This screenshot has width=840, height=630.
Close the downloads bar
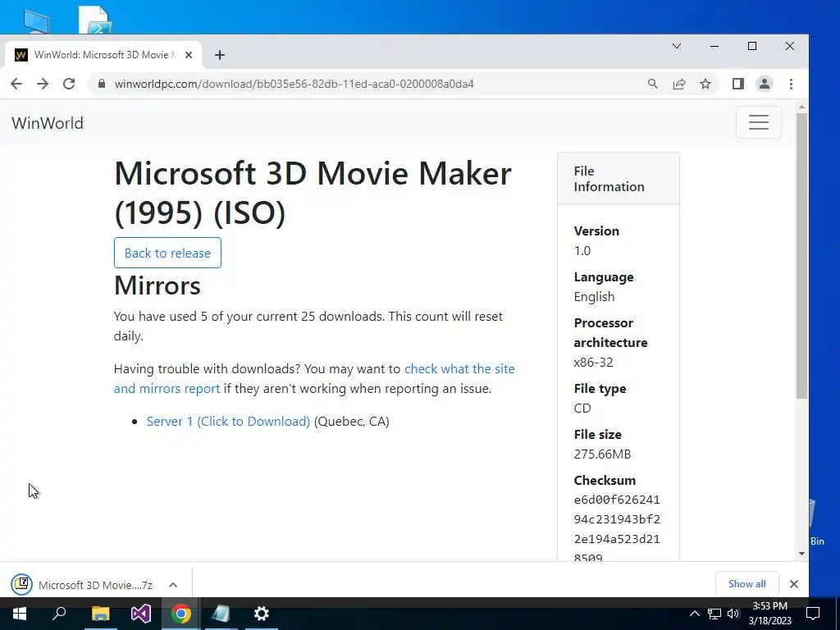point(794,584)
